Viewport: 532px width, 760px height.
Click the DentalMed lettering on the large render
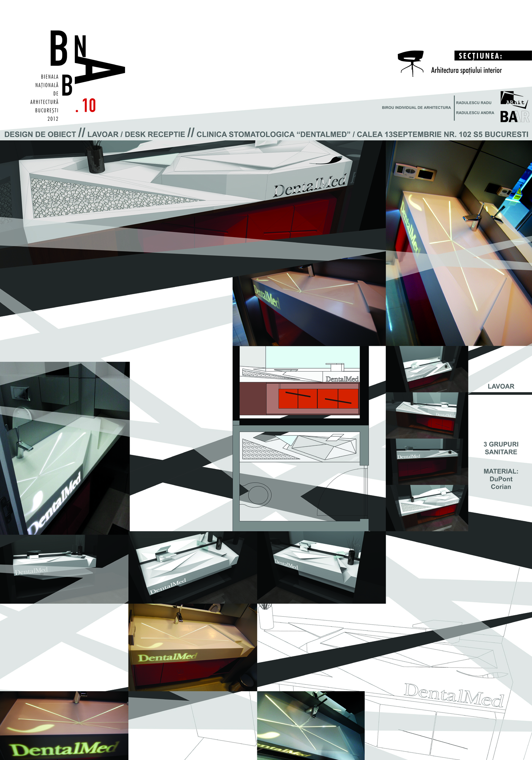pyautogui.click(x=310, y=185)
